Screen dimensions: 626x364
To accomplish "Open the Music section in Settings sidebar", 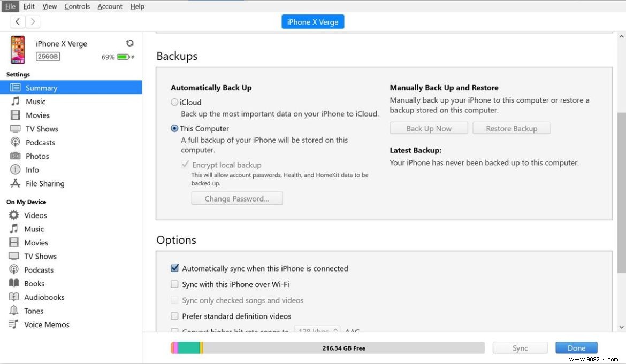I will click(36, 101).
